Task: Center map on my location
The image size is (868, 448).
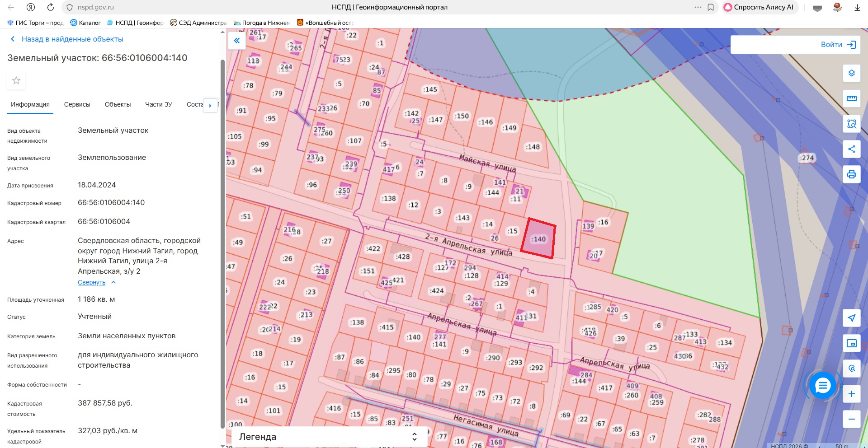Action: pyautogui.click(x=851, y=318)
